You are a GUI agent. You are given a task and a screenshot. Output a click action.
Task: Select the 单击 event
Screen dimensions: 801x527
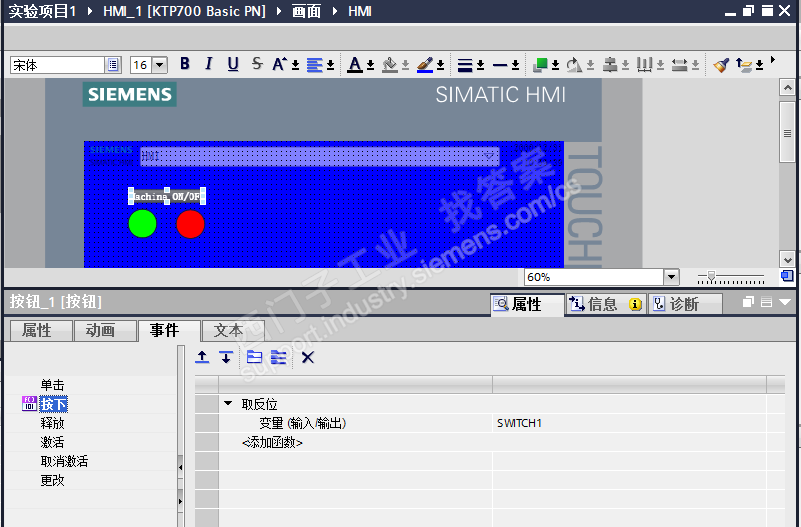pos(53,385)
